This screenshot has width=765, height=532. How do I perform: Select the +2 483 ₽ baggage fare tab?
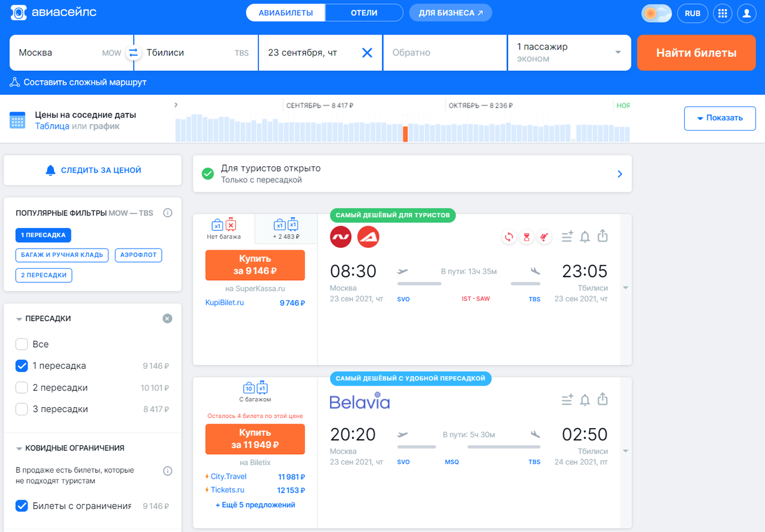(286, 229)
